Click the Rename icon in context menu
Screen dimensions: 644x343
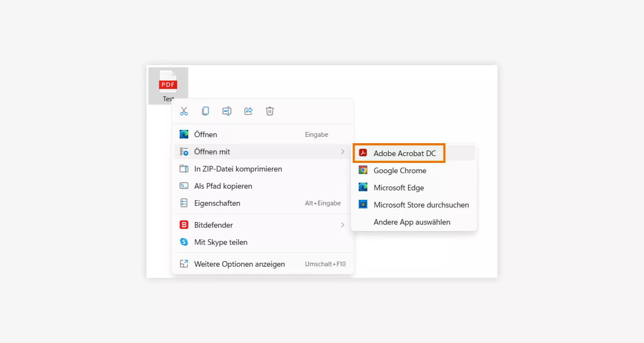click(227, 111)
